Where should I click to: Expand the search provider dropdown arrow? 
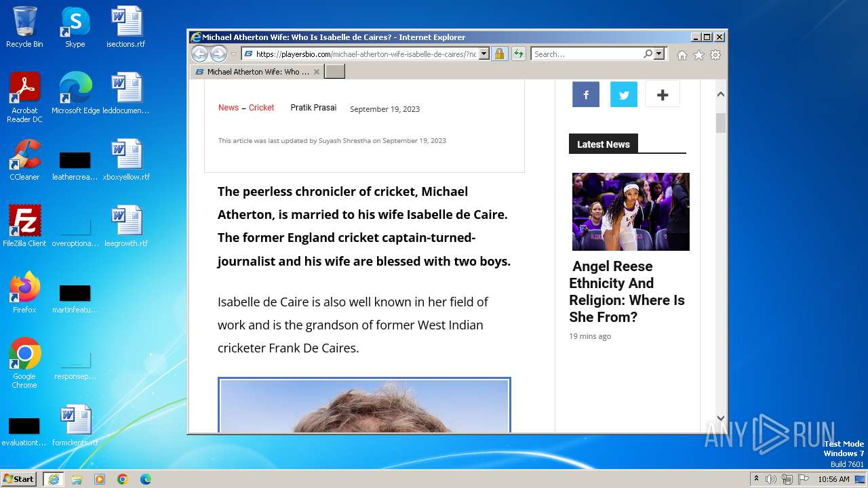click(659, 54)
